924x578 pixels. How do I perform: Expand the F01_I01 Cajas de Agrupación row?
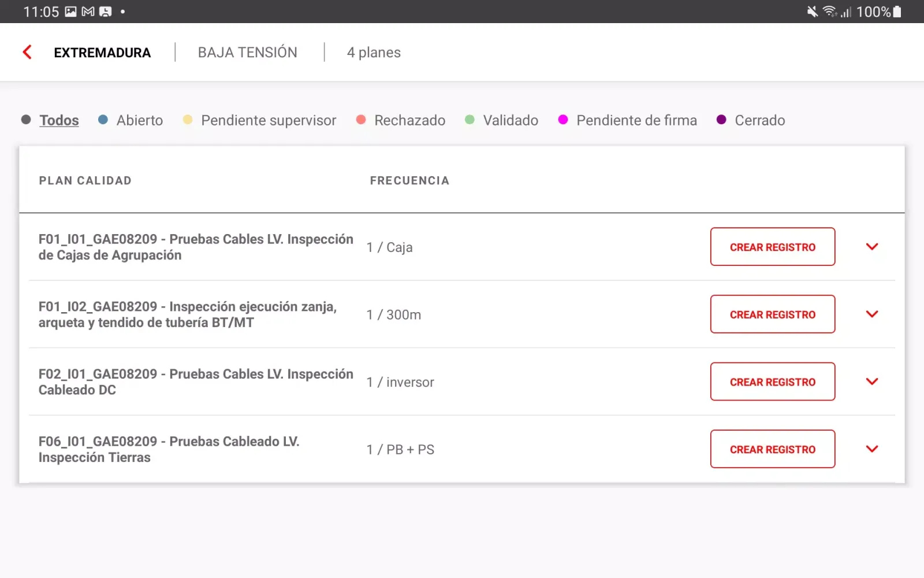pos(872,247)
